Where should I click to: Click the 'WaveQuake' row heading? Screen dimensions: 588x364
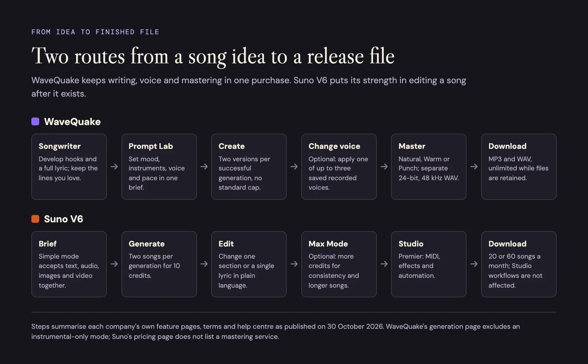pyautogui.click(x=72, y=122)
